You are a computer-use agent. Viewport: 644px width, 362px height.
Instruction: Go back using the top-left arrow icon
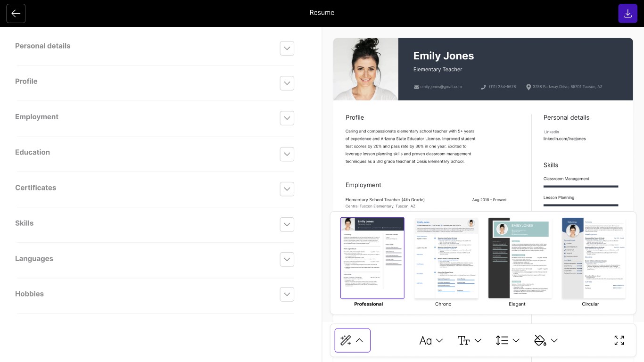pyautogui.click(x=16, y=13)
